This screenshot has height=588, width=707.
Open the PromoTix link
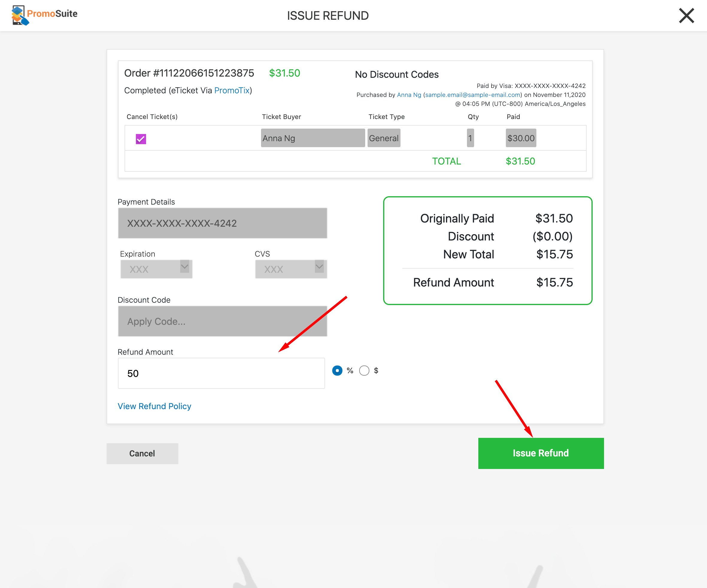click(x=232, y=90)
